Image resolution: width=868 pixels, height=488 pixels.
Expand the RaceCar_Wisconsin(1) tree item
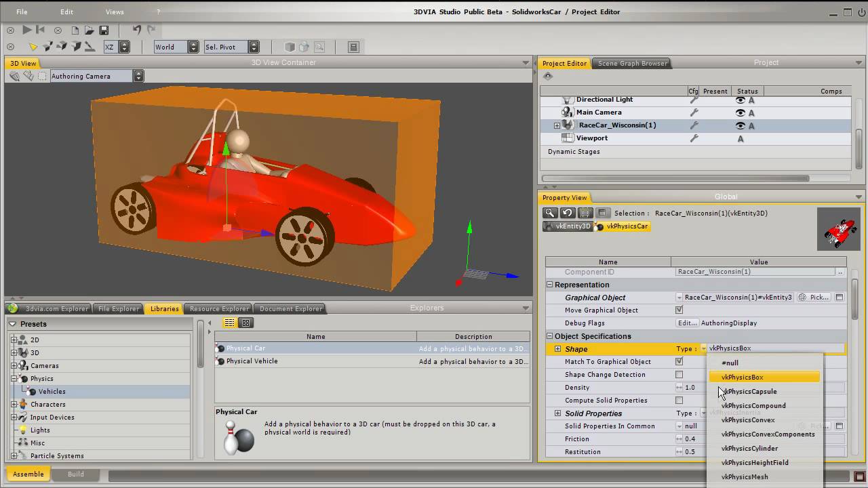click(x=557, y=125)
